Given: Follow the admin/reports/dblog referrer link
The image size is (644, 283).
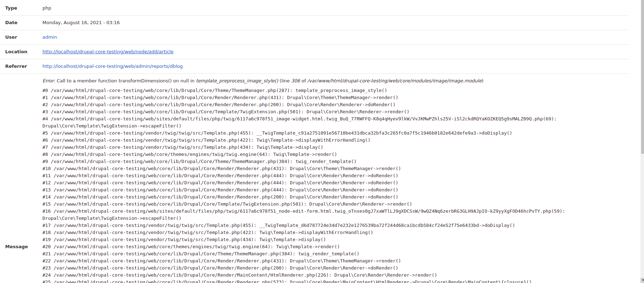Looking at the screenshot, I should (x=113, y=66).
